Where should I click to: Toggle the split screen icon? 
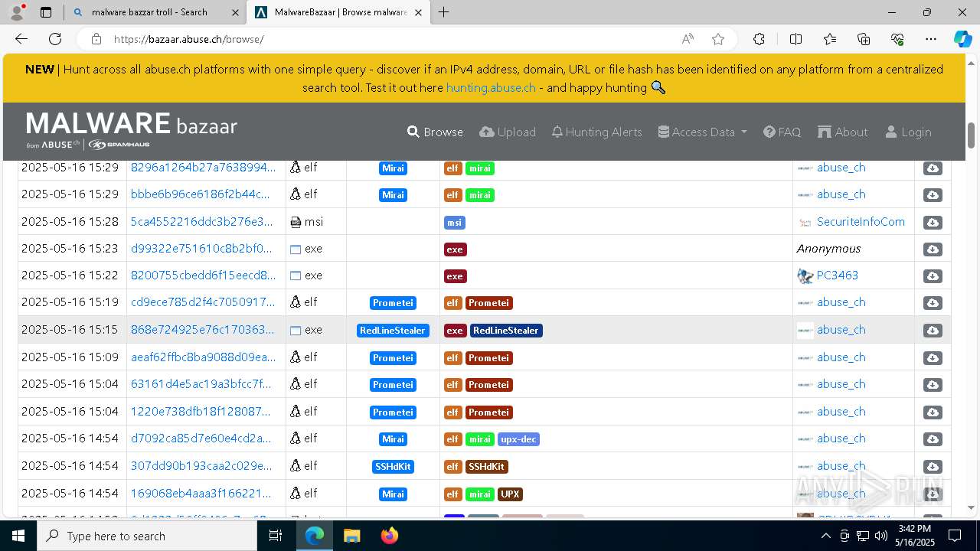[795, 39]
